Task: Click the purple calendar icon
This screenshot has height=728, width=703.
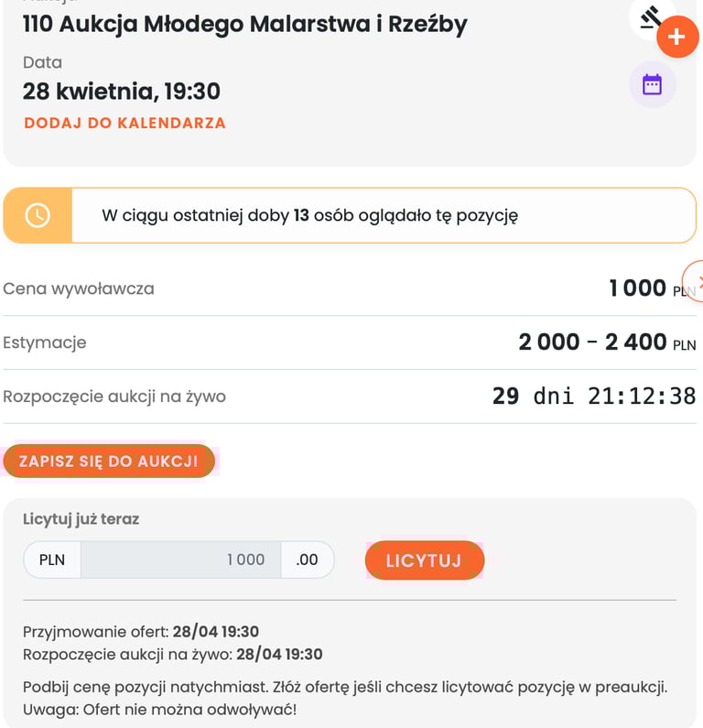Action: coord(652,85)
